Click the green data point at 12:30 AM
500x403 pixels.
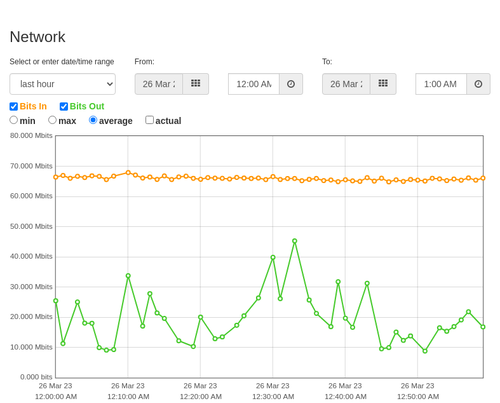(273, 257)
